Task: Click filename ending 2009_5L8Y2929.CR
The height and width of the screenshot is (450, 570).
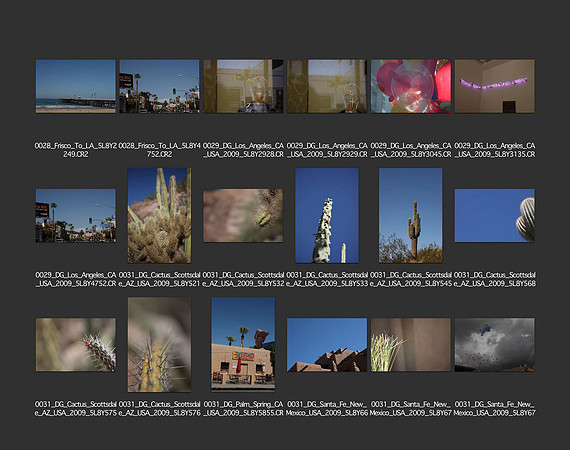Action: (x=327, y=150)
